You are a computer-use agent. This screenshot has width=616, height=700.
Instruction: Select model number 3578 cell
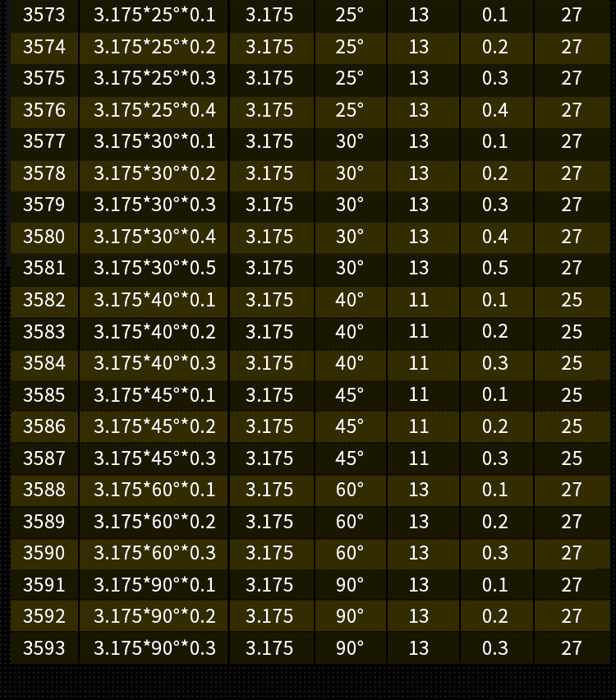pos(44,173)
